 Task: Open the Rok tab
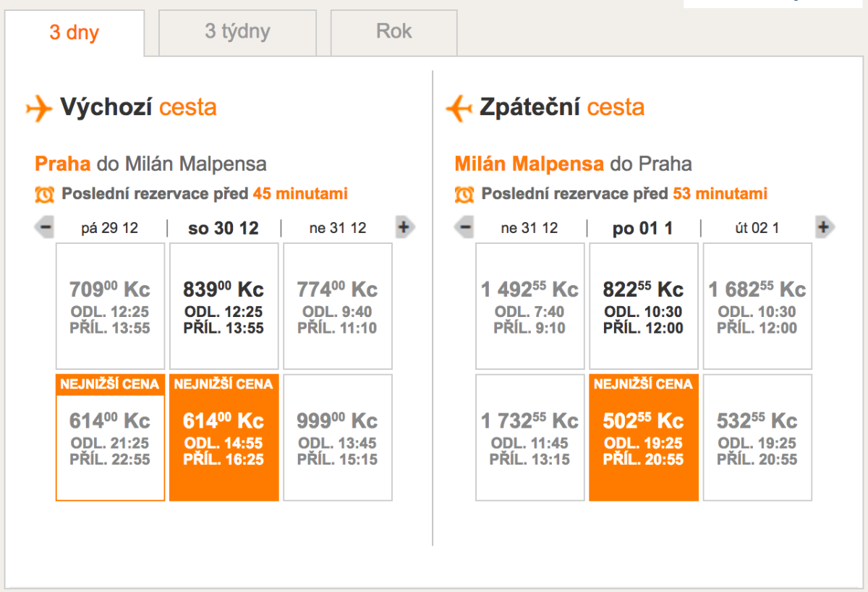393,33
